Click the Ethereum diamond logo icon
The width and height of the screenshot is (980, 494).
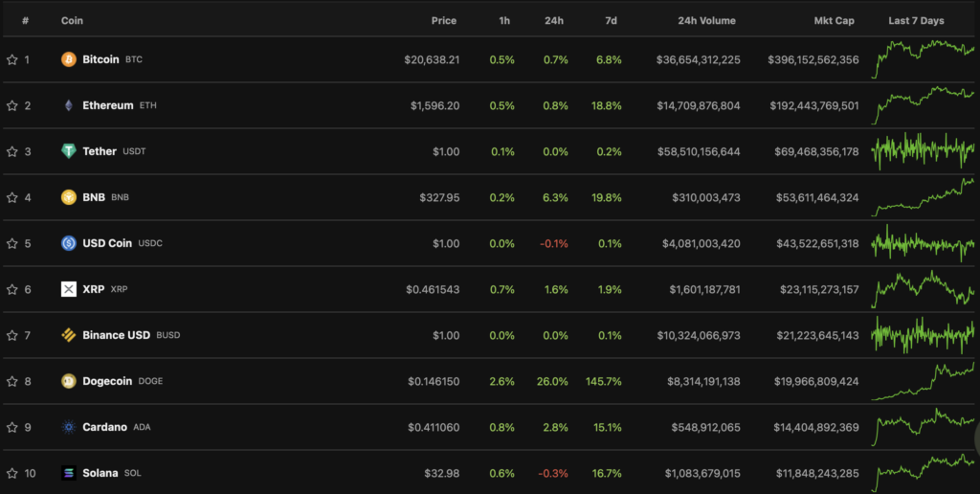click(x=69, y=105)
